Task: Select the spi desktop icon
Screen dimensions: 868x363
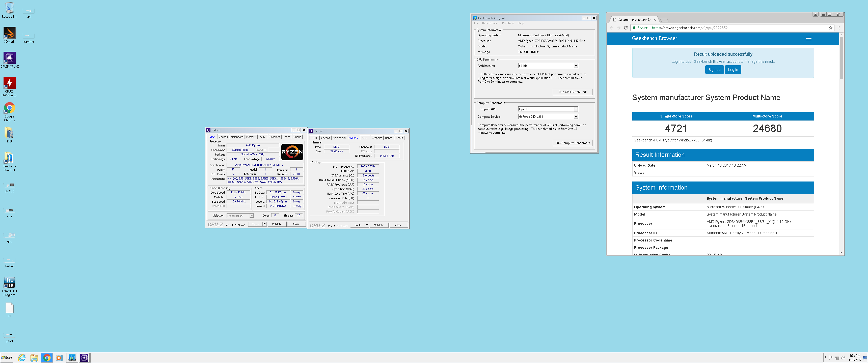Action: [29, 13]
